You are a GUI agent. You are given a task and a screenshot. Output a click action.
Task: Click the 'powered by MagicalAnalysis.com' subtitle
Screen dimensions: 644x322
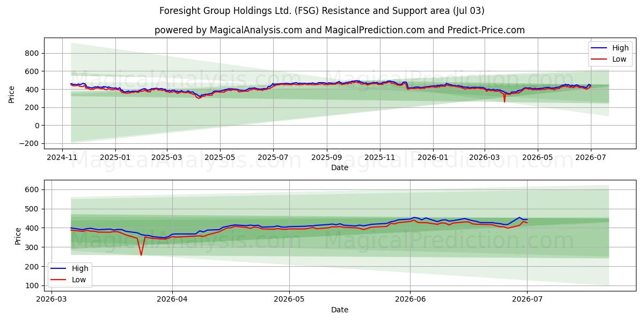340,30
